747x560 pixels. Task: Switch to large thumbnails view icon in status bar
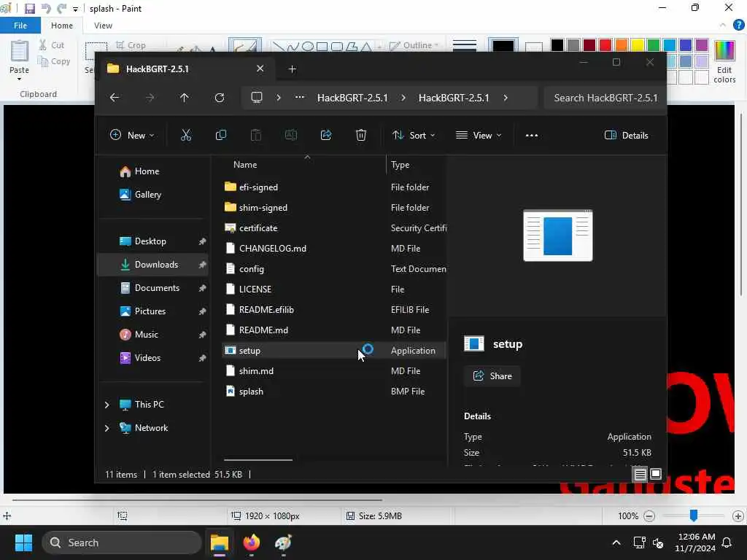click(656, 474)
